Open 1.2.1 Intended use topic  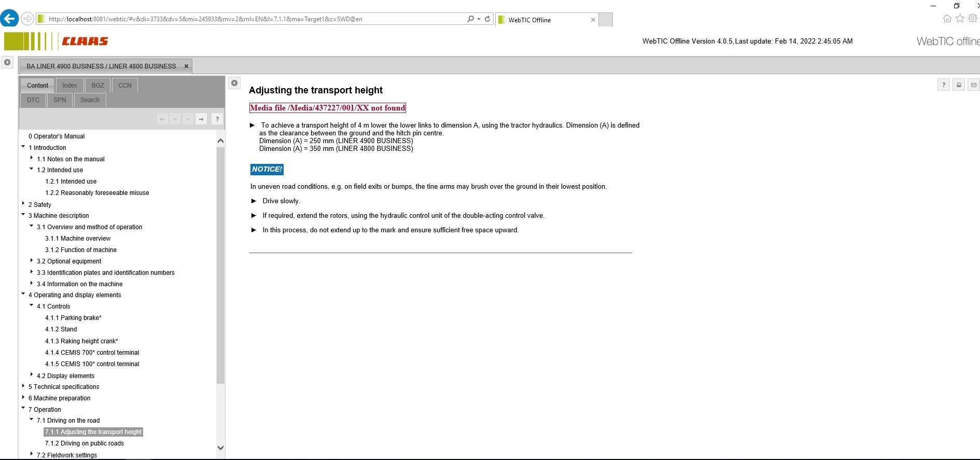71,182
